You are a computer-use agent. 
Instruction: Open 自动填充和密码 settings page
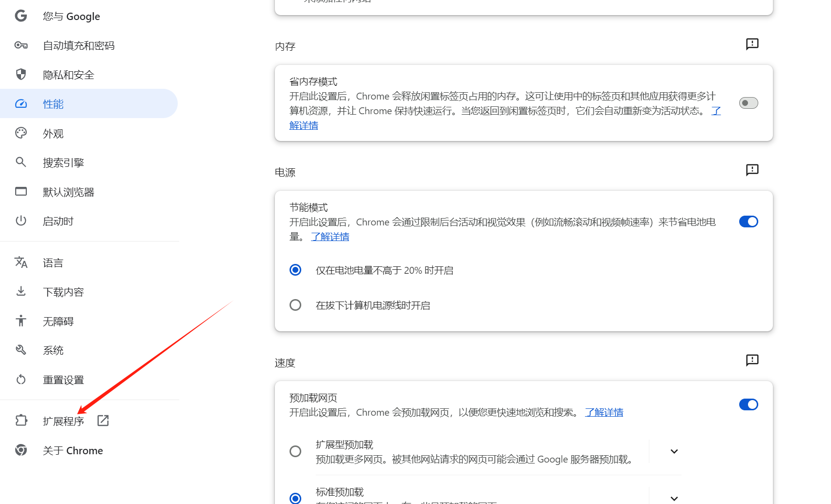pyautogui.click(x=89, y=45)
